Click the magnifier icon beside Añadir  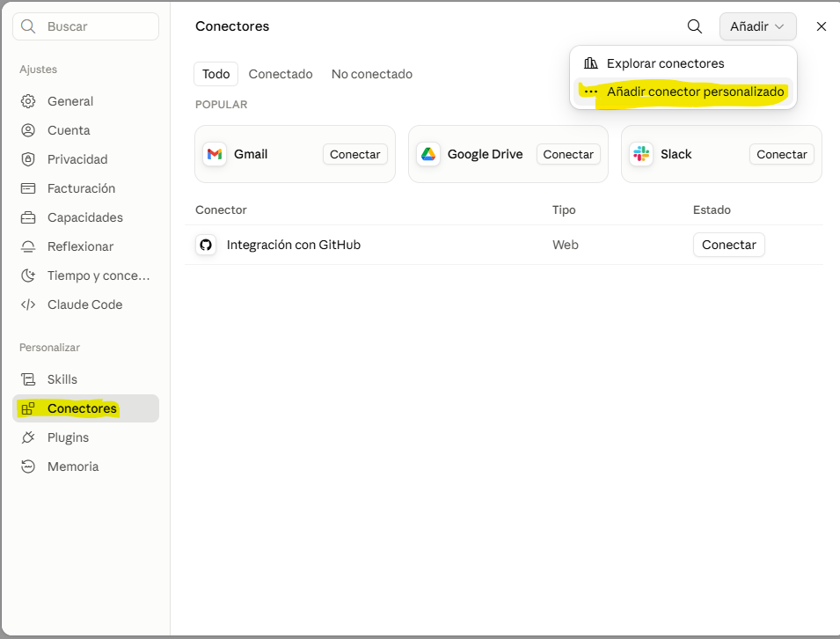coord(695,26)
